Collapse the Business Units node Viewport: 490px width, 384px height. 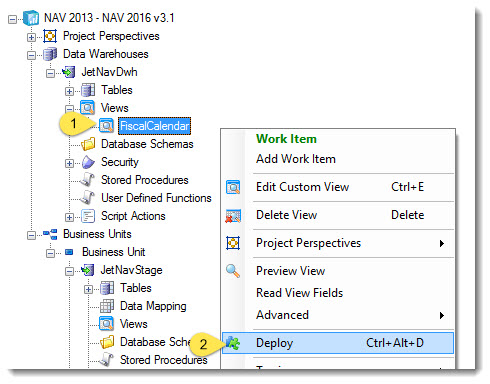(x=31, y=235)
